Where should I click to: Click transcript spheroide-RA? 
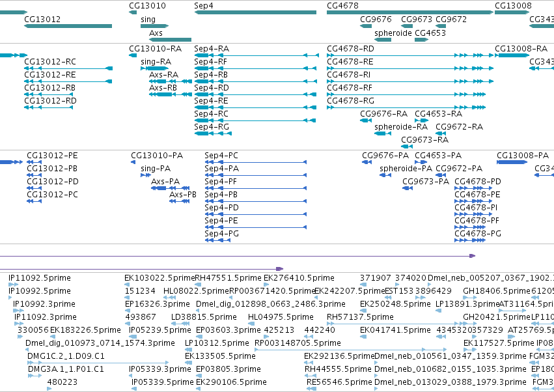400,127
